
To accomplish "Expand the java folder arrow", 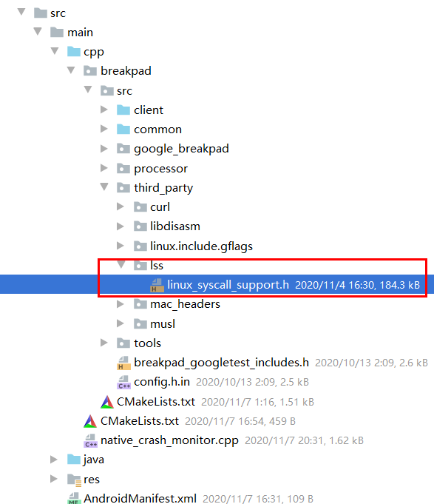I will point(54,460).
